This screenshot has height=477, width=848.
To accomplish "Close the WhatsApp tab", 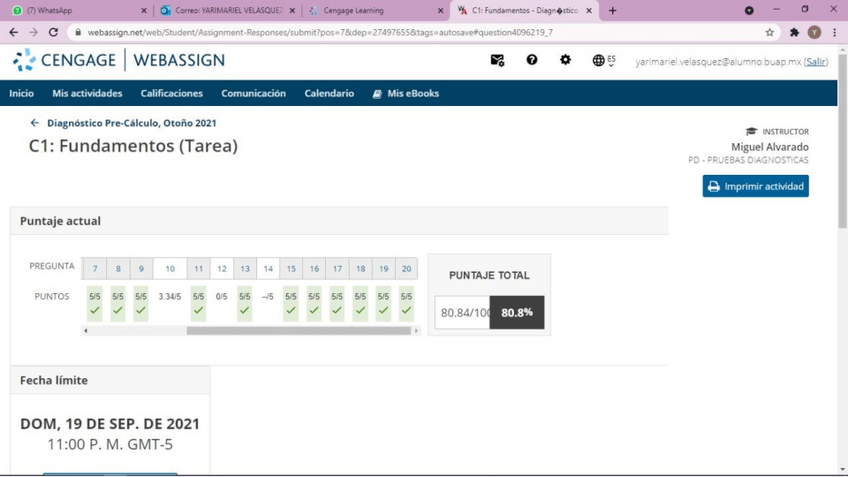I will [143, 10].
